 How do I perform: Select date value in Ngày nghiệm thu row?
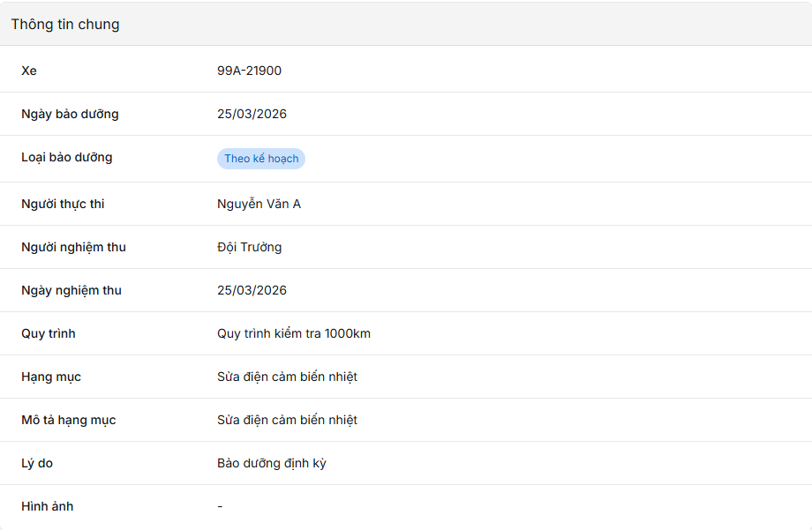coord(252,290)
